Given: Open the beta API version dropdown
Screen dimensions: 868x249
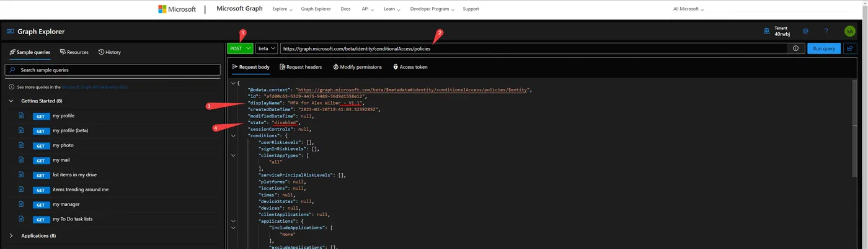Looking at the screenshot, I should 266,48.
